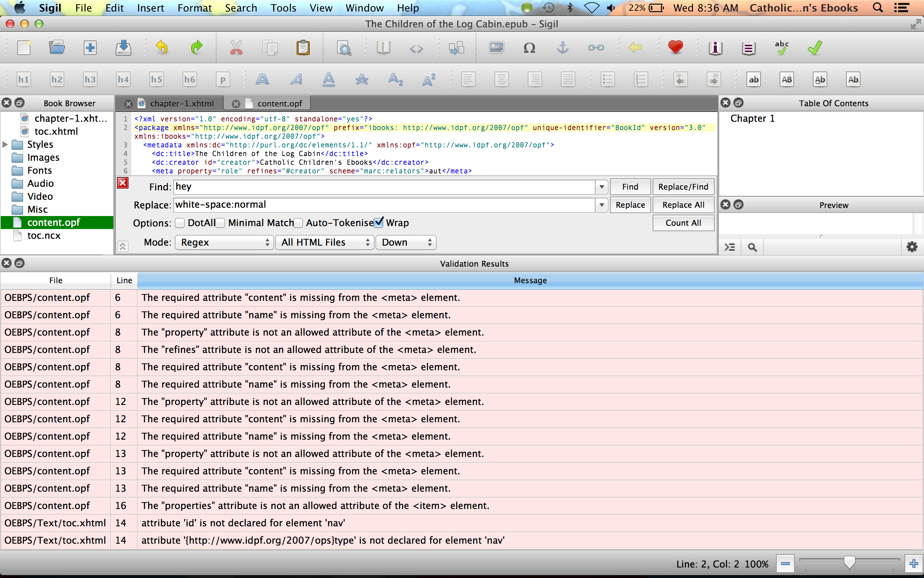Insert bulleted list icon
Image resolution: width=924 pixels, height=578 pixels.
tap(607, 79)
